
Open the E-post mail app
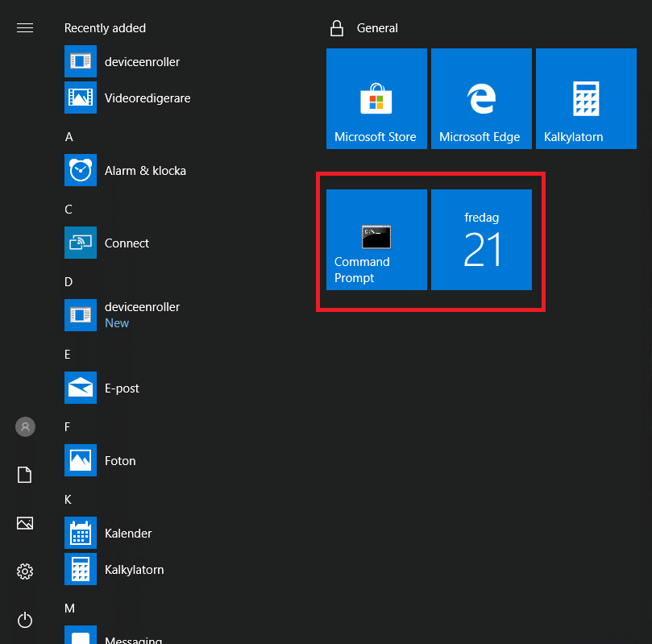point(102,388)
